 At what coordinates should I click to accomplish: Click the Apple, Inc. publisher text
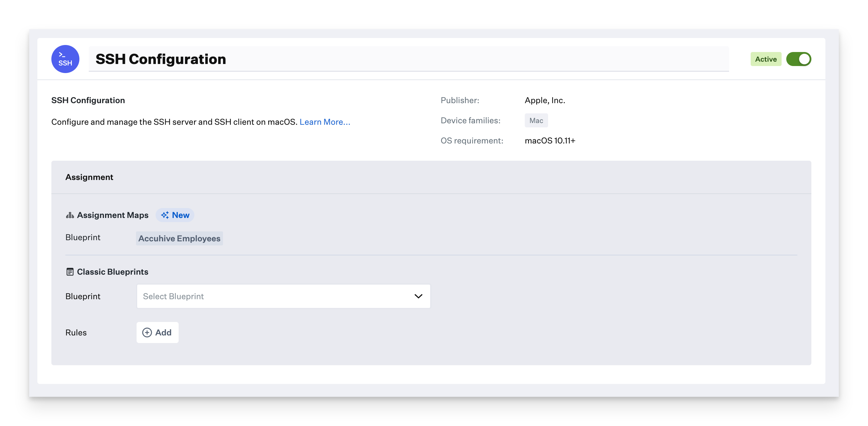tap(545, 100)
